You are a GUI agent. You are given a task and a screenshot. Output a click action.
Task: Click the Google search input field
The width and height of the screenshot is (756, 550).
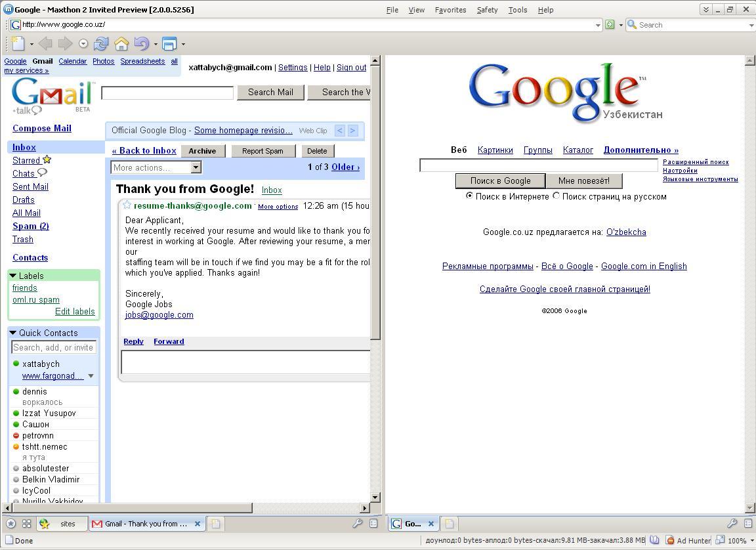538,165
